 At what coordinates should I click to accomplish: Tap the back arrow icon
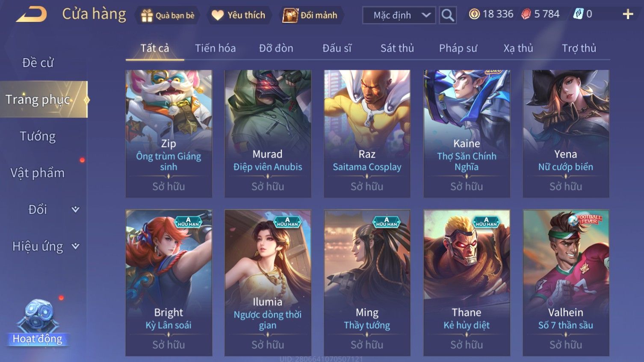32,14
